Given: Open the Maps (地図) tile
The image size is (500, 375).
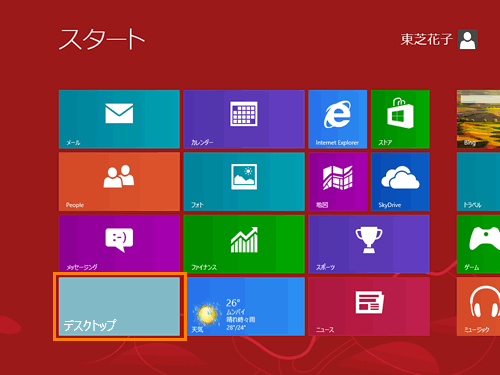Looking at the screenshot, I should [x=338, y=182].
